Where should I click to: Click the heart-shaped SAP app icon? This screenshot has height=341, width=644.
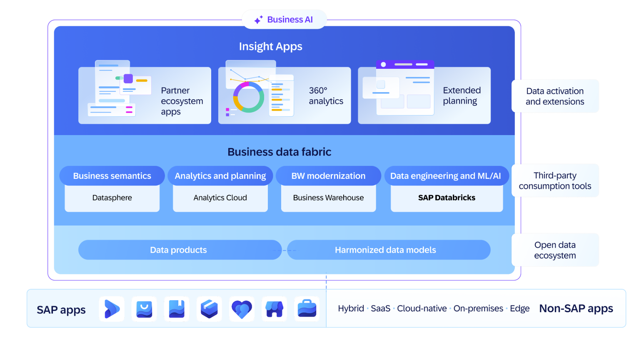[x=241, y=309]
